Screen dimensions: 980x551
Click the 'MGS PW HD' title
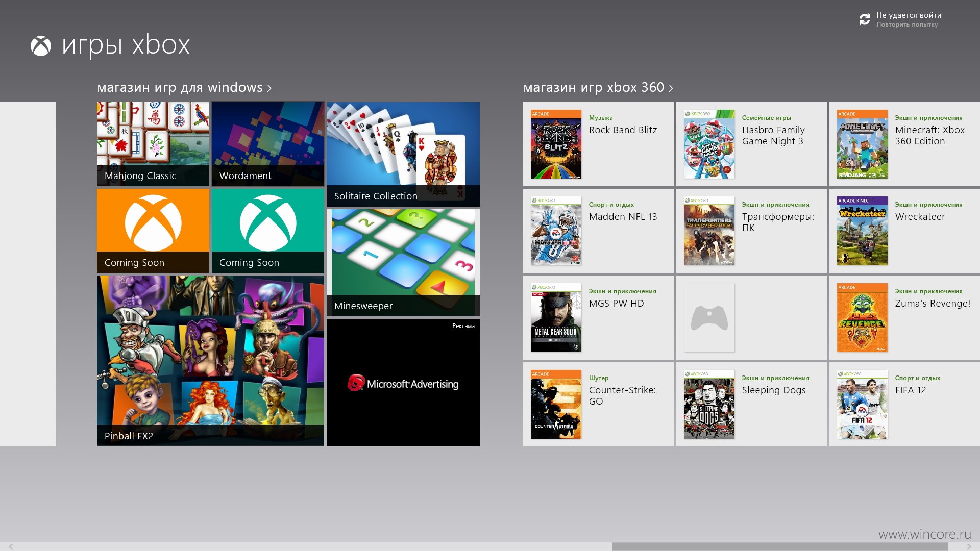[616, 304]
